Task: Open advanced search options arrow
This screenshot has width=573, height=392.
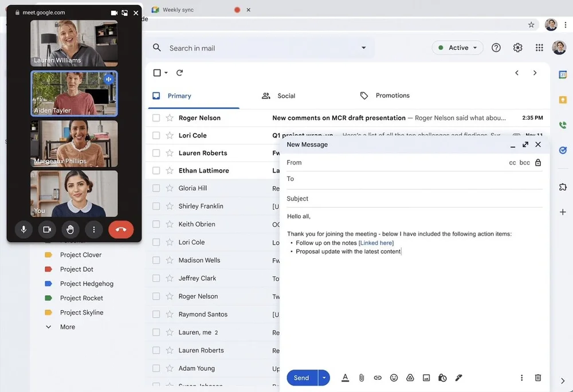Action: pyautogui.click(x=363, y=48)
